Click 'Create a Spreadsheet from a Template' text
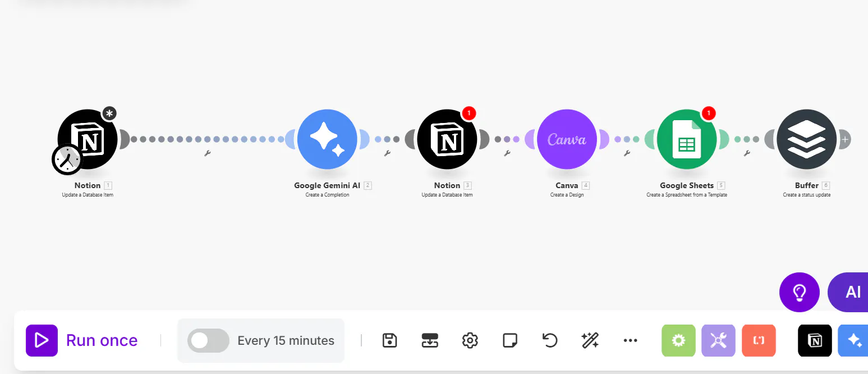 coord(687,195)
